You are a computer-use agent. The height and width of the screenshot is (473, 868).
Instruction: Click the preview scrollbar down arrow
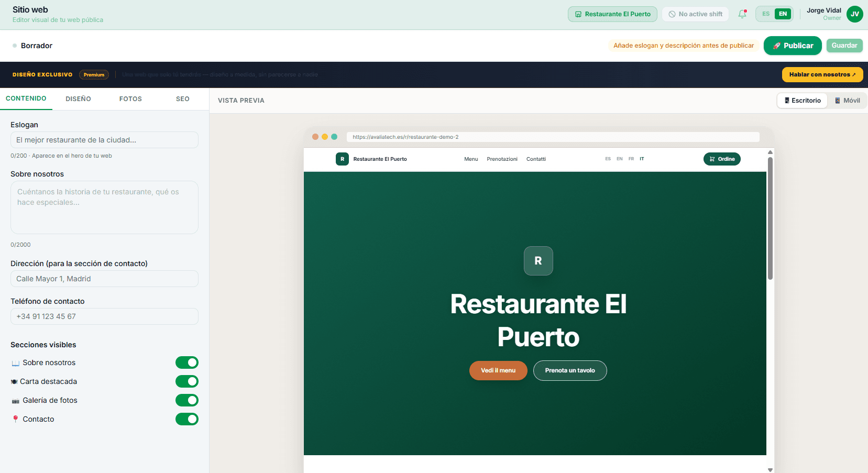tap(770, 470)
